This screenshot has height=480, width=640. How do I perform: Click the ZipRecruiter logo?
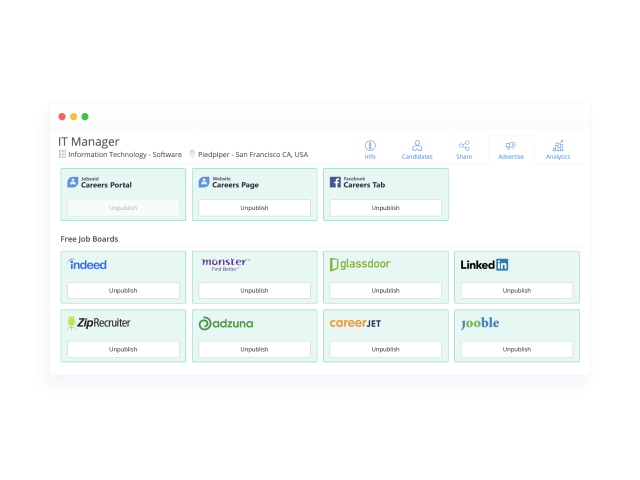click(98, 323)
